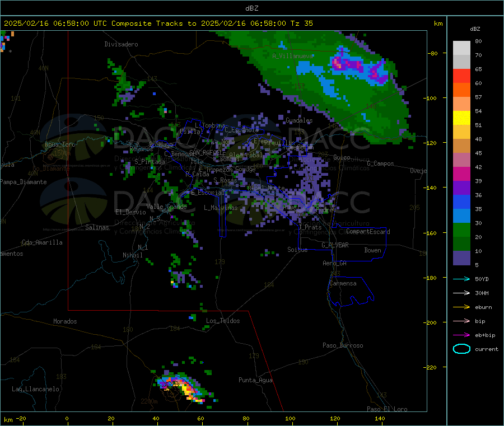504x426 pixels.
Task: Click the 'Paso_Barroso' map label
Action: [343, 345]
